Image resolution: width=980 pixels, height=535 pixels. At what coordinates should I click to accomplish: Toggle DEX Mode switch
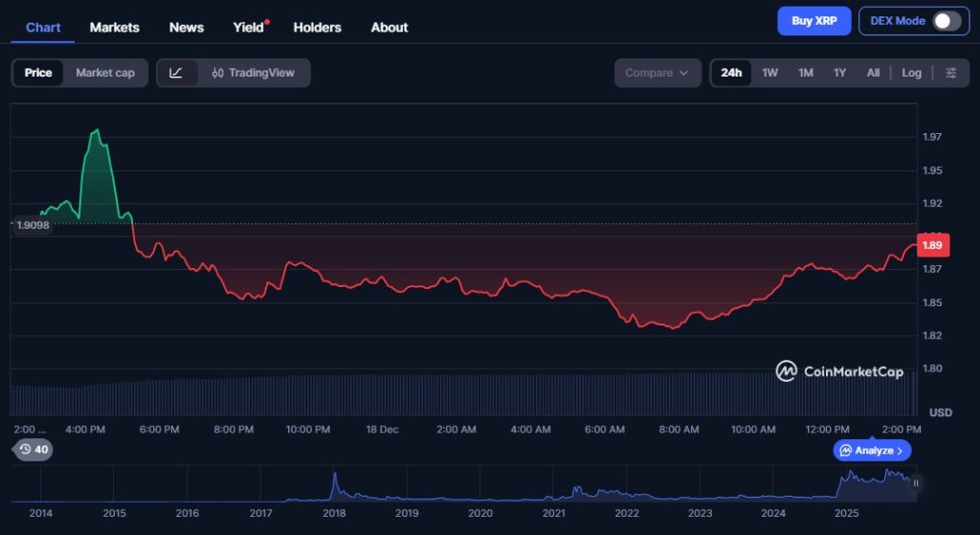(x=946, y=21)
